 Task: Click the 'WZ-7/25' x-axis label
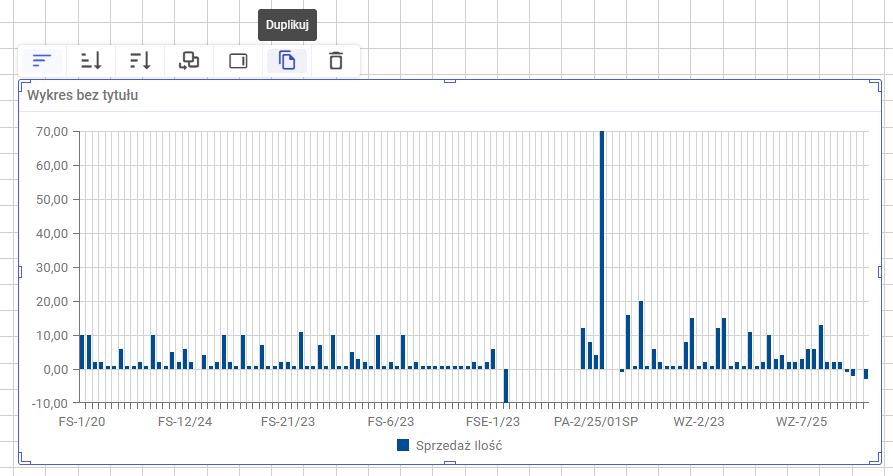pyautogui.click(x=802, y=421)
